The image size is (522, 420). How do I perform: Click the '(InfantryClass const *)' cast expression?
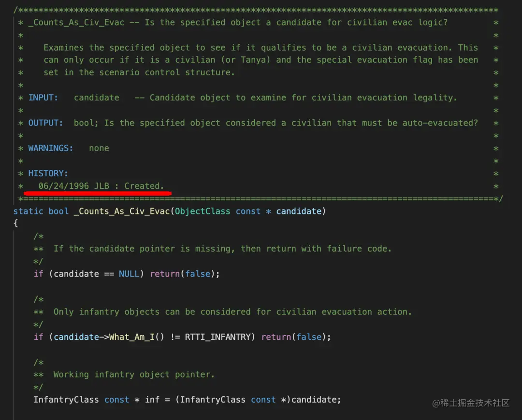tap(233, 400)
